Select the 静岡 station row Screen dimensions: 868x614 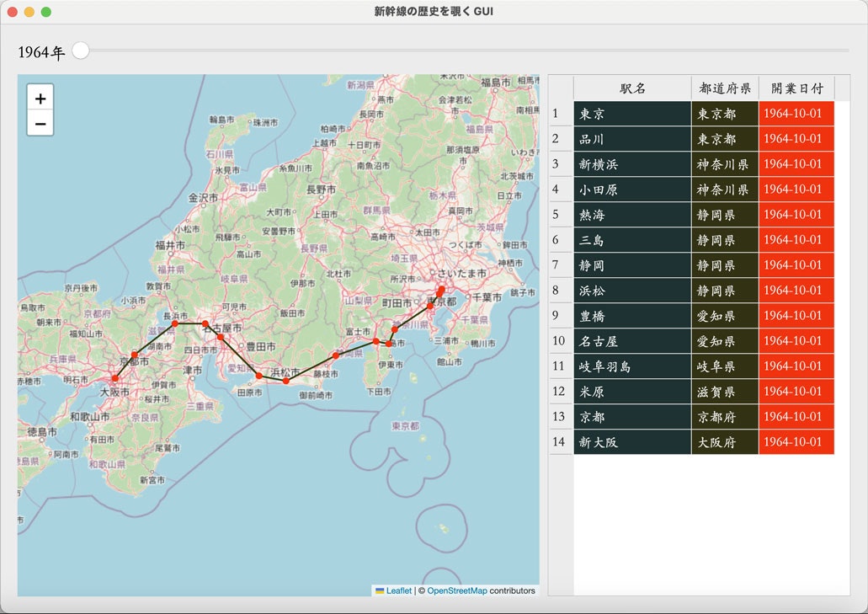tap(632, 265)
